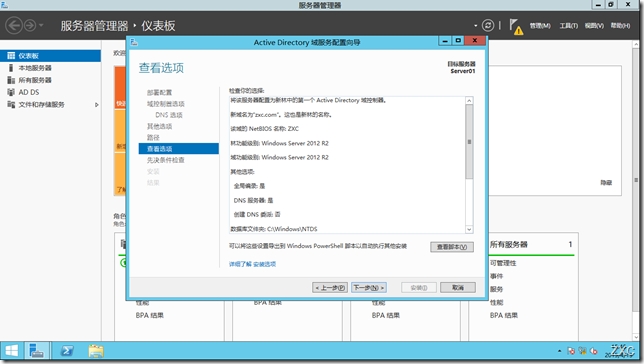The height and width of the screenshot is (364, 644).
Task: Click scroll-down arrow of review options list
Action: point(469,230)
